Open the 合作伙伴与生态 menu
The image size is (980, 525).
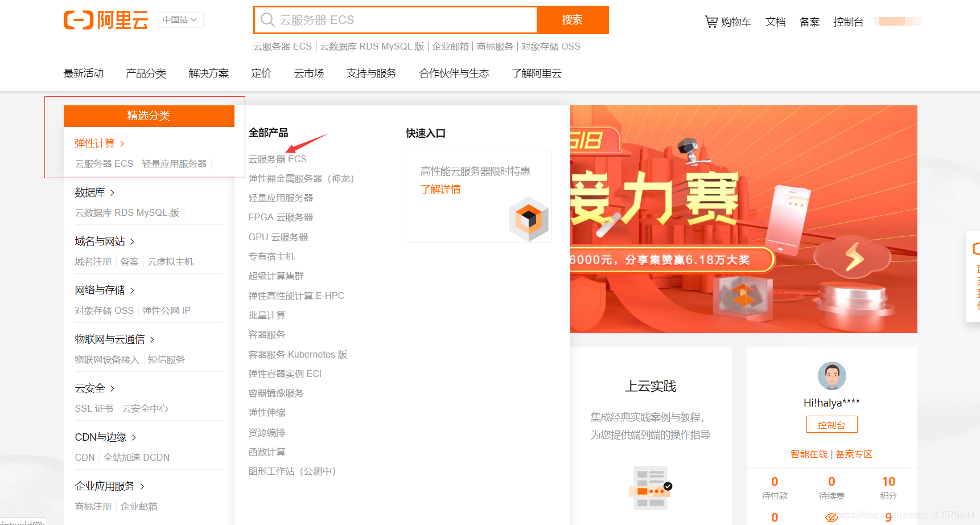[454, 73]
